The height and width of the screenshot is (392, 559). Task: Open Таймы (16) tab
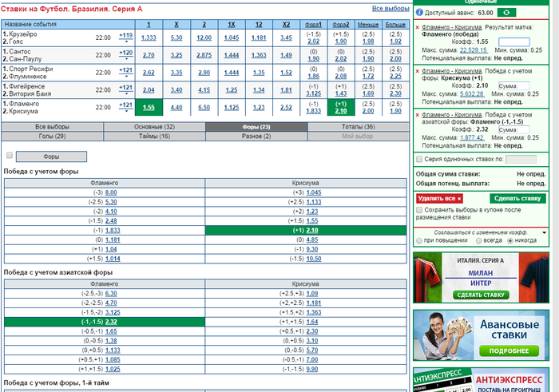coord(154,137)
